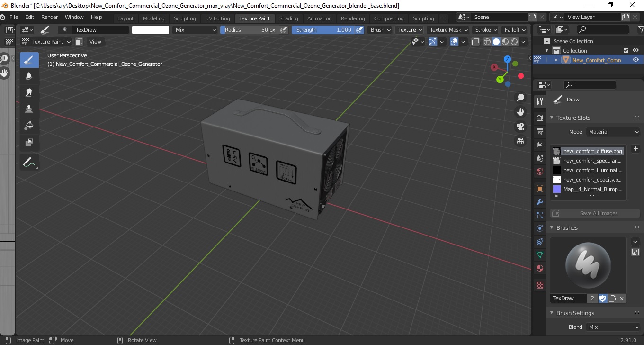644x345 pixels.
Task: Select the Clone stamp tool
Action: [29, 109]
